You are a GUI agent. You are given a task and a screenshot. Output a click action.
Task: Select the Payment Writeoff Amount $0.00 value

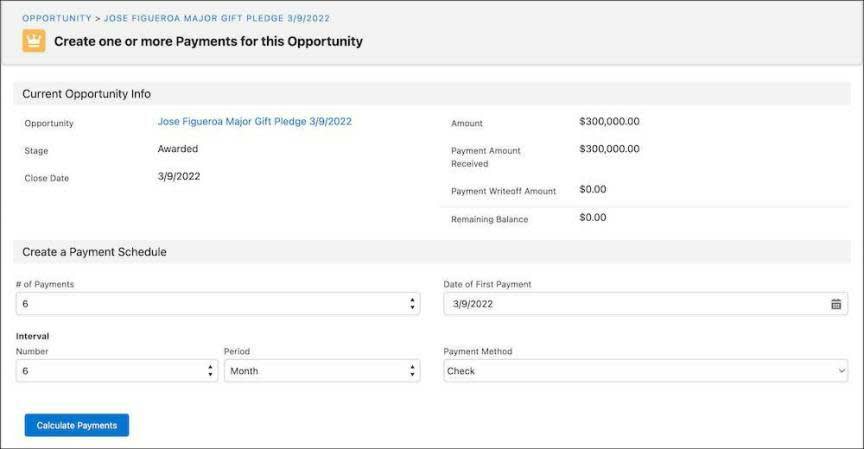[593, 189]
